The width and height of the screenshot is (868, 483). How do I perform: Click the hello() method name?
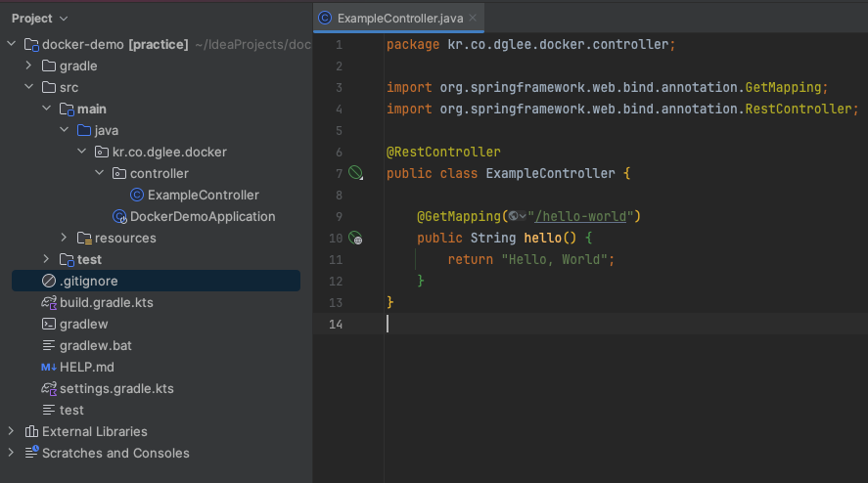[542, 238]
